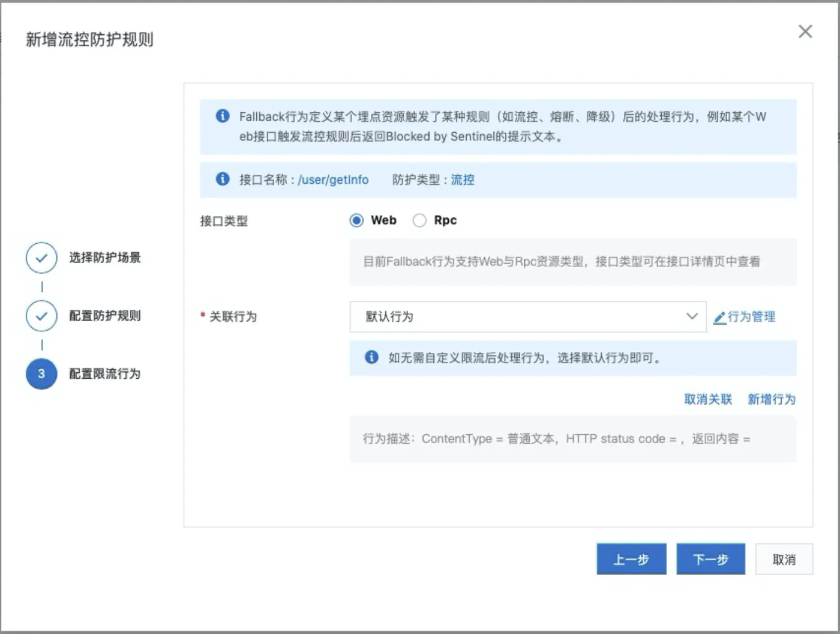Close the 新增流控防护规则 dialog

tap(805, 32)
